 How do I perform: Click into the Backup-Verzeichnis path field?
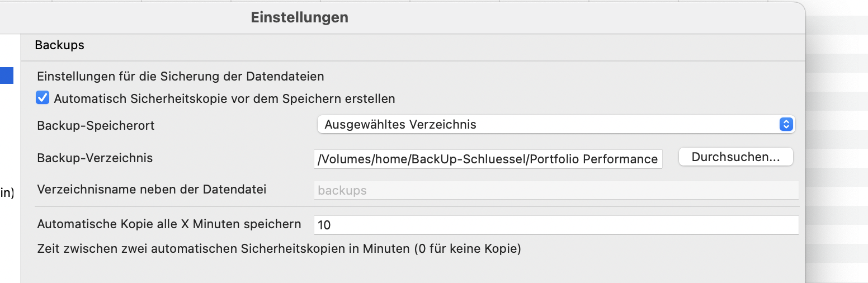(x=488, y=159)
